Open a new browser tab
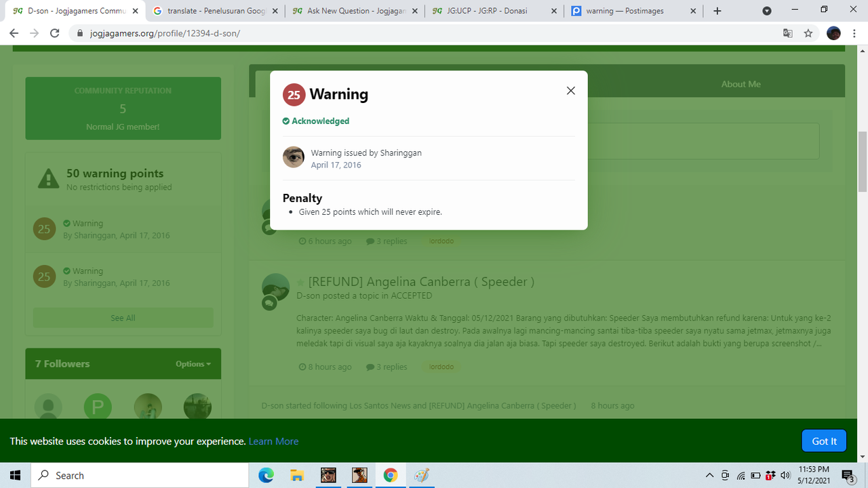 click(x=717, y=11)
